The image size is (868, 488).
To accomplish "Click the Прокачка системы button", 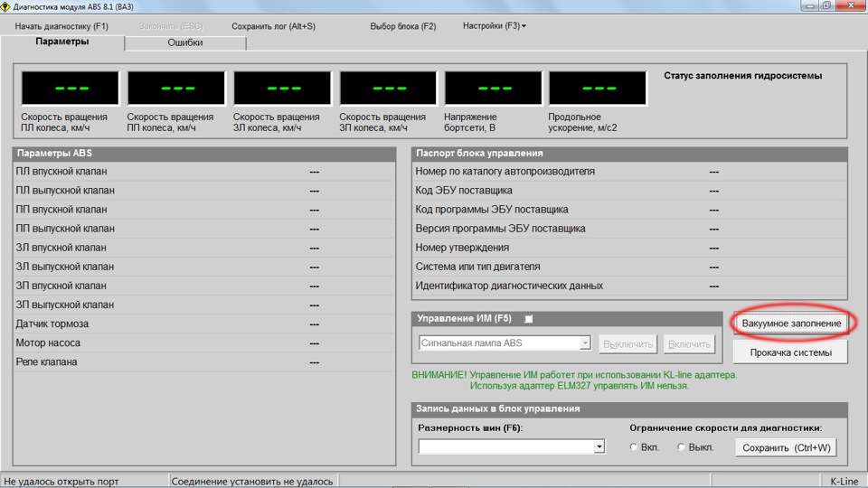I will tap(790, 352).
